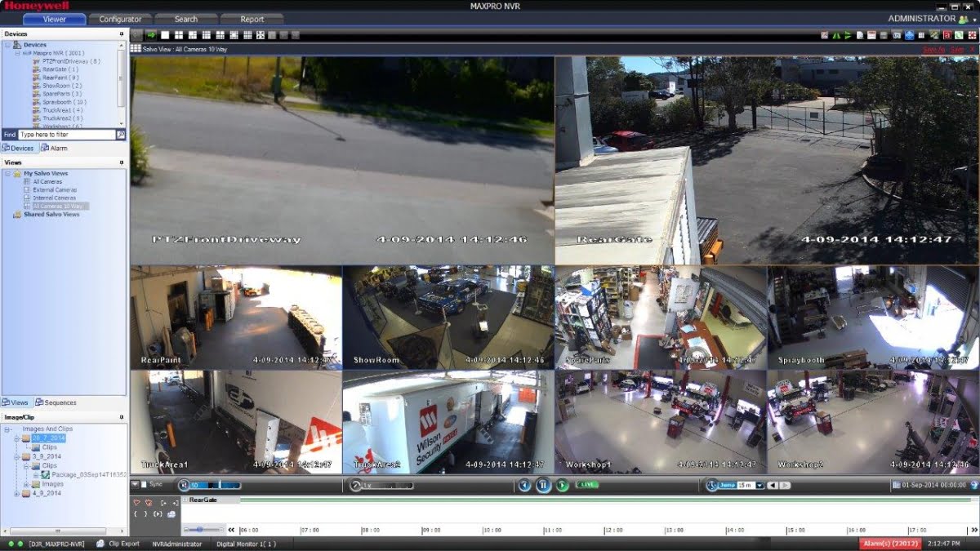Toggle the Sync checkbox

[145, 485]
